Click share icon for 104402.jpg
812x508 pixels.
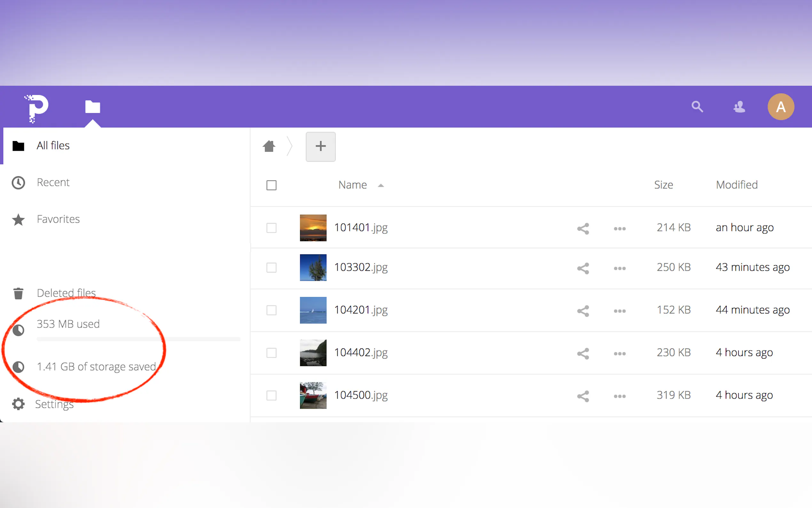click(583, 353)
